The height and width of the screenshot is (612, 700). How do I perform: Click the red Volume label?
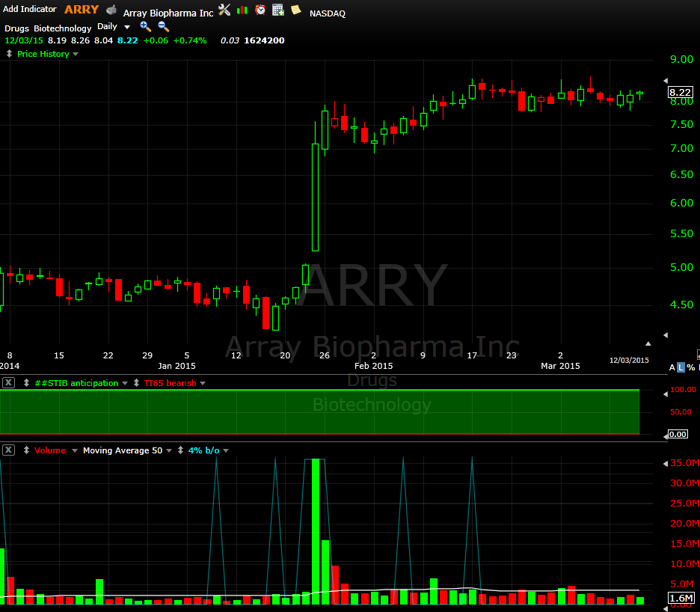(x=49, y=450)
